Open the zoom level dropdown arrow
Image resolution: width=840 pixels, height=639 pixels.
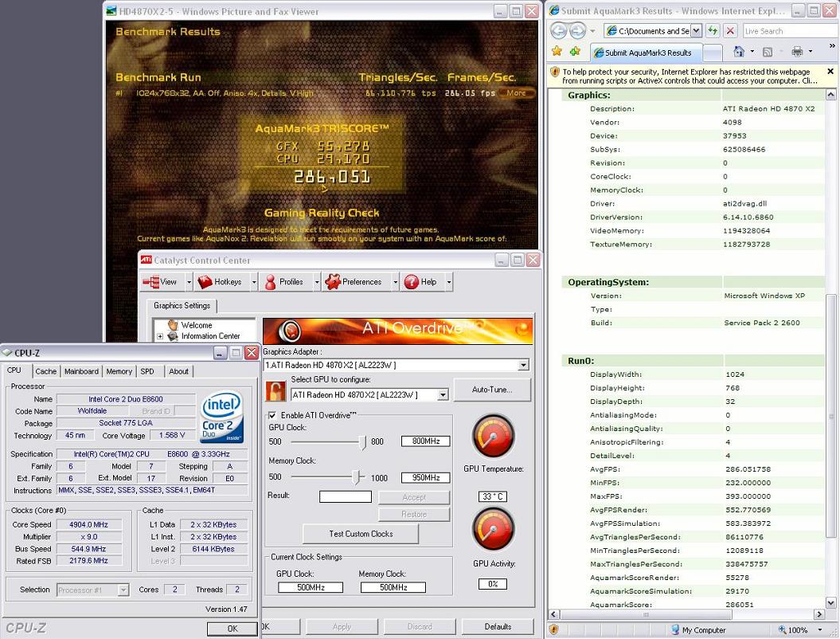(819, 630)
